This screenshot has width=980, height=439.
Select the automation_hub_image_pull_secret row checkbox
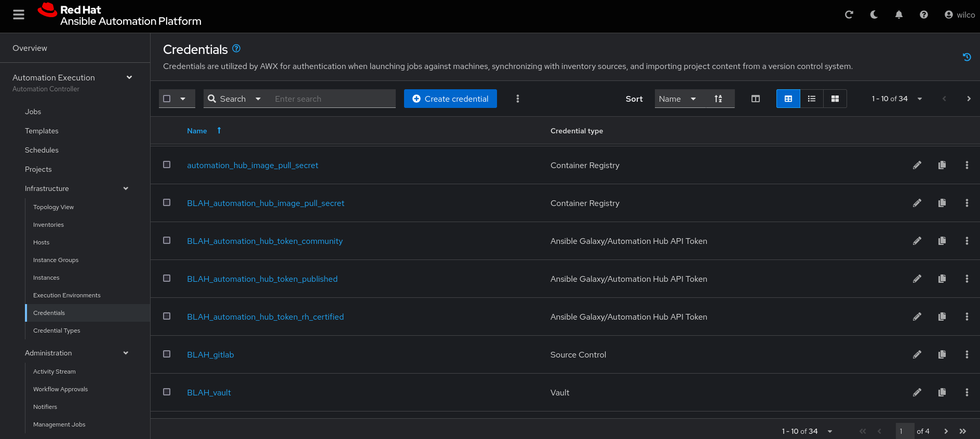167,164
